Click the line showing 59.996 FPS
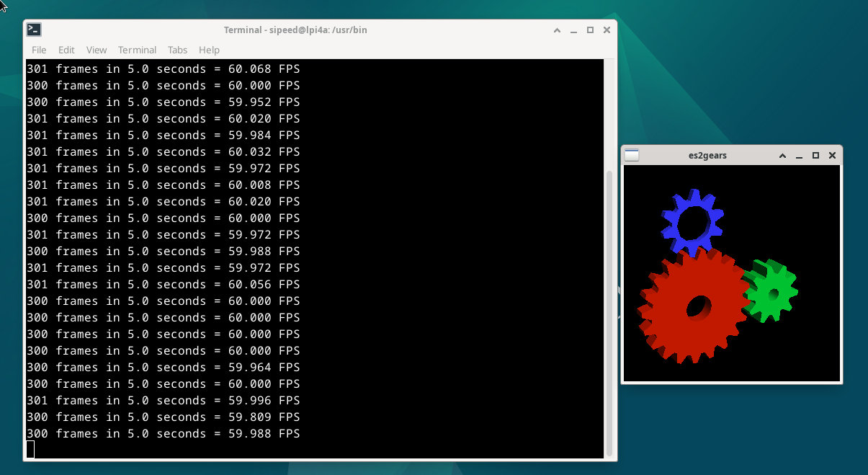Viewport: 868px width, 475px height. tap(164, 401)
